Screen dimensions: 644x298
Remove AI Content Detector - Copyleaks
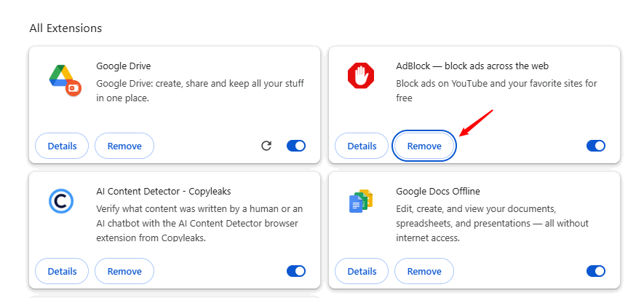[124, 271]
